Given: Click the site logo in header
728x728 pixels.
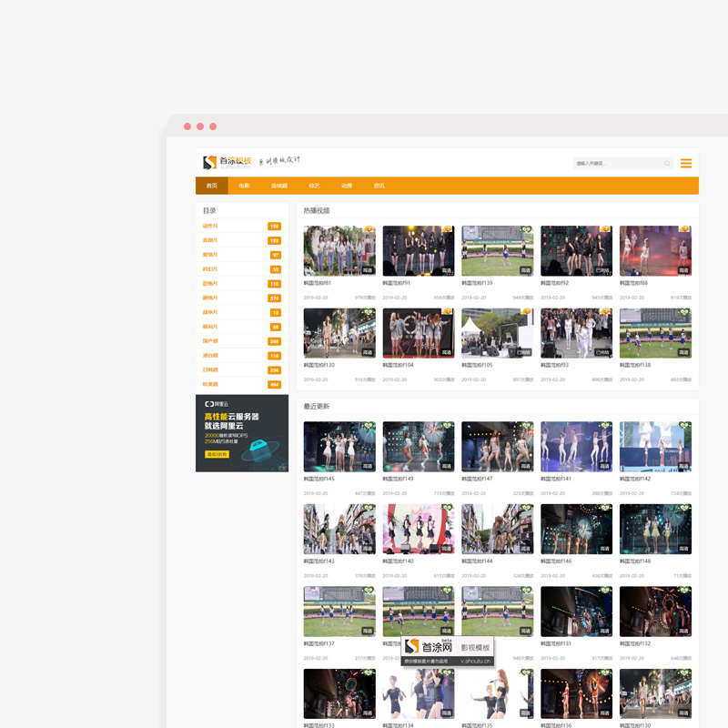Looking at the screenshot, I should click(x=227, y=162).
